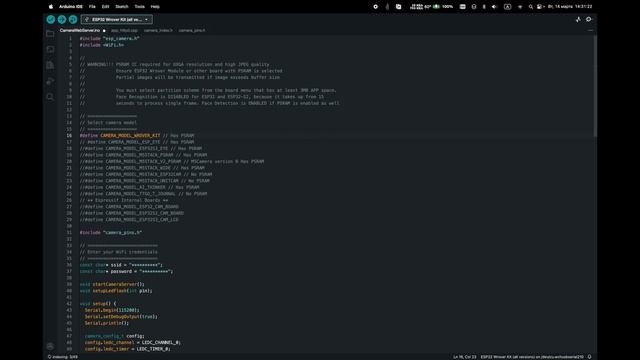
Task: Open the Serial Monitor
Action: pyautogui.click(x=589, y=19)
